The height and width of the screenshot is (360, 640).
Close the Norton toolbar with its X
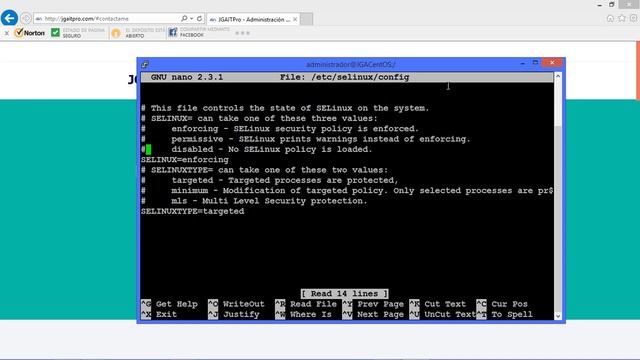[7, 33]
